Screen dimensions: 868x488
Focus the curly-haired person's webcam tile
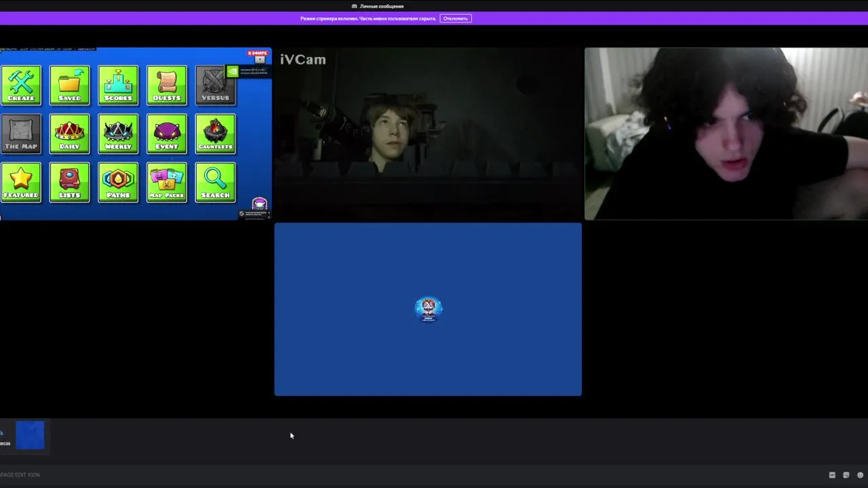[x=726, y=134]
